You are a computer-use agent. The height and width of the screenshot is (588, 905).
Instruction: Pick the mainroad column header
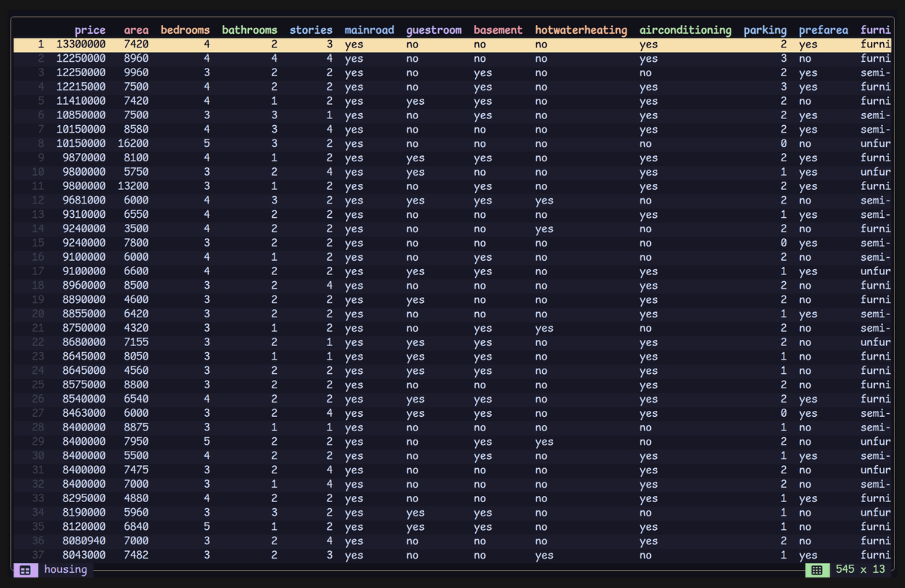pyautogui.click(x=370, y=30)
